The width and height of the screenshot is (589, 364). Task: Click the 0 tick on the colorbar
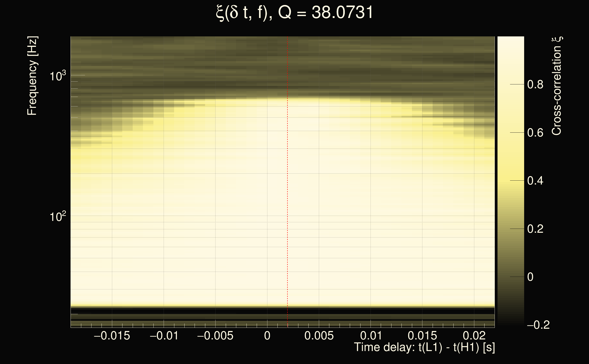pyautogui.click(x=530, y=277)
